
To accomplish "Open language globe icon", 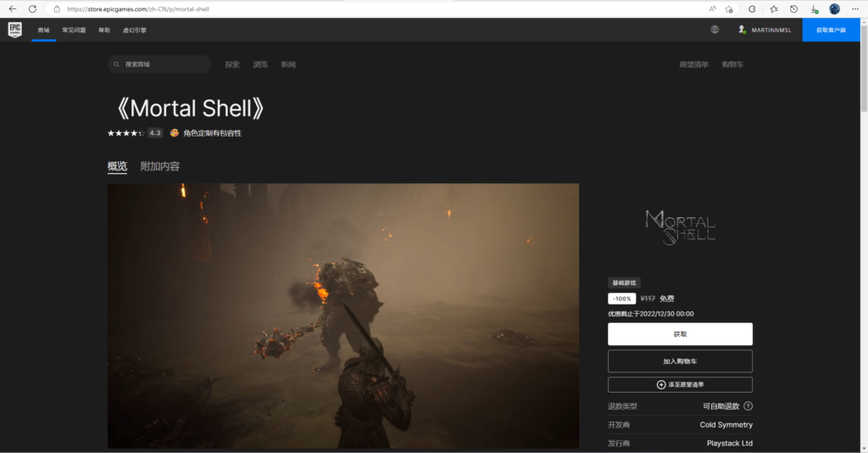I will click(715, 30).
